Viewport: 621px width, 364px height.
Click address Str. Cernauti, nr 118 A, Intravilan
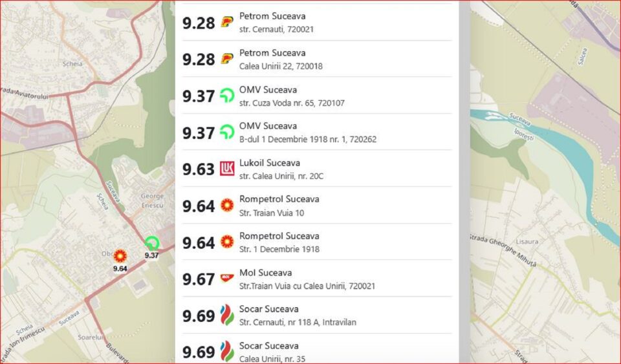(298, 322)
